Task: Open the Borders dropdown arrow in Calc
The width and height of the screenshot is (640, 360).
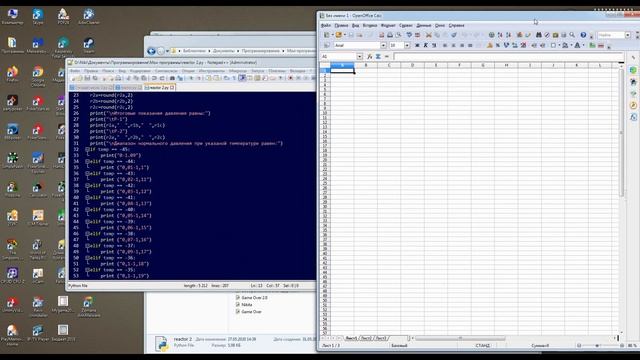Action: click(559, 45)
